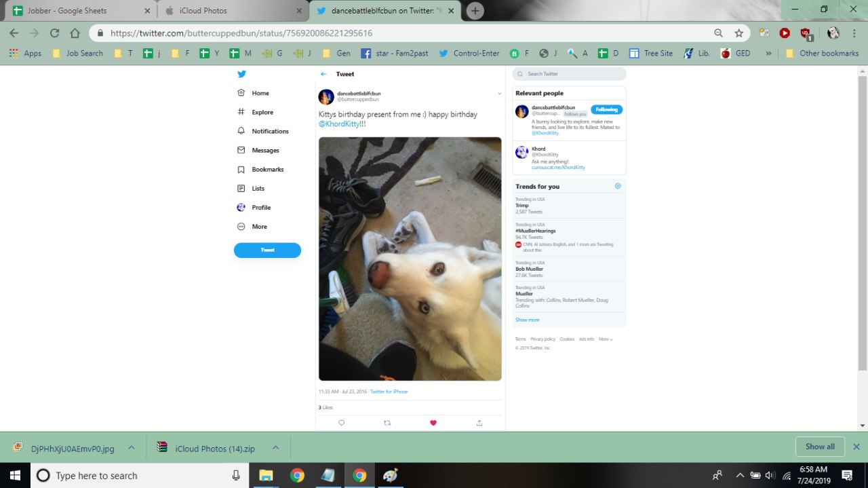Switch to the iCloud Photos tab
The image size is (868, 488).
(x=233, y=11)
